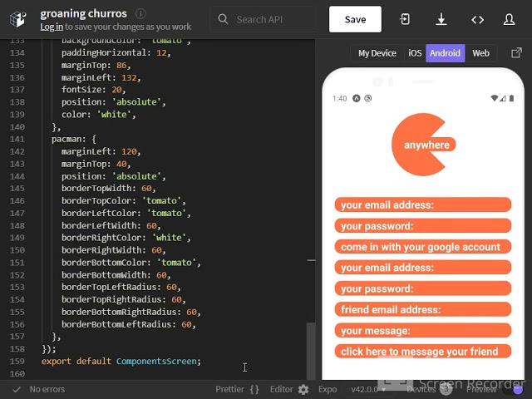Open the Expo v42.0.0 version dropdown

point(368,390)
